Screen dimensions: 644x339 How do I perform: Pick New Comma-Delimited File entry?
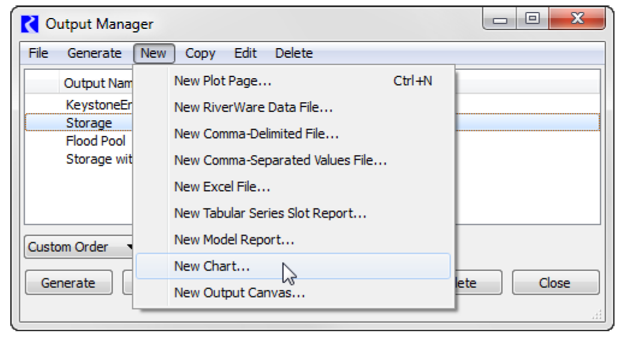click(256, 134)
